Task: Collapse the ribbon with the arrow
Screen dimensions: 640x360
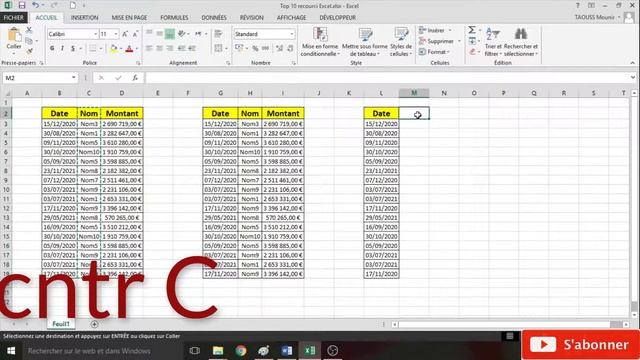Action: (x=632, y=63)
